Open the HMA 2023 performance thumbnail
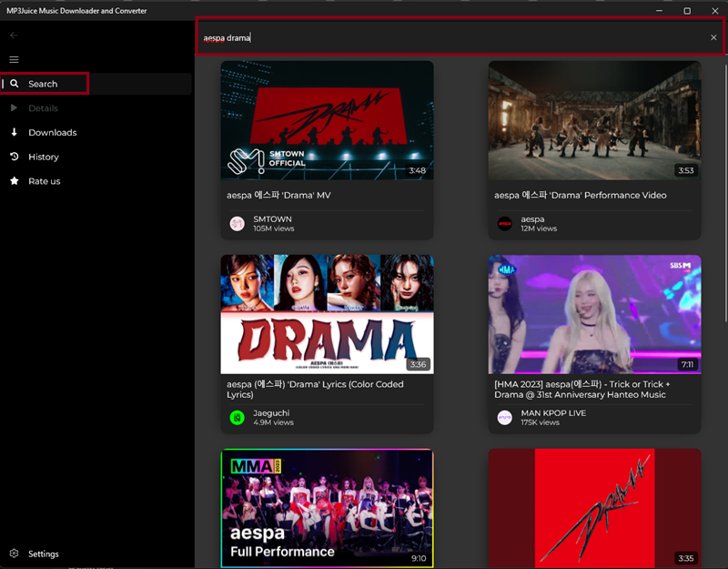 click(x=595, y=314)
